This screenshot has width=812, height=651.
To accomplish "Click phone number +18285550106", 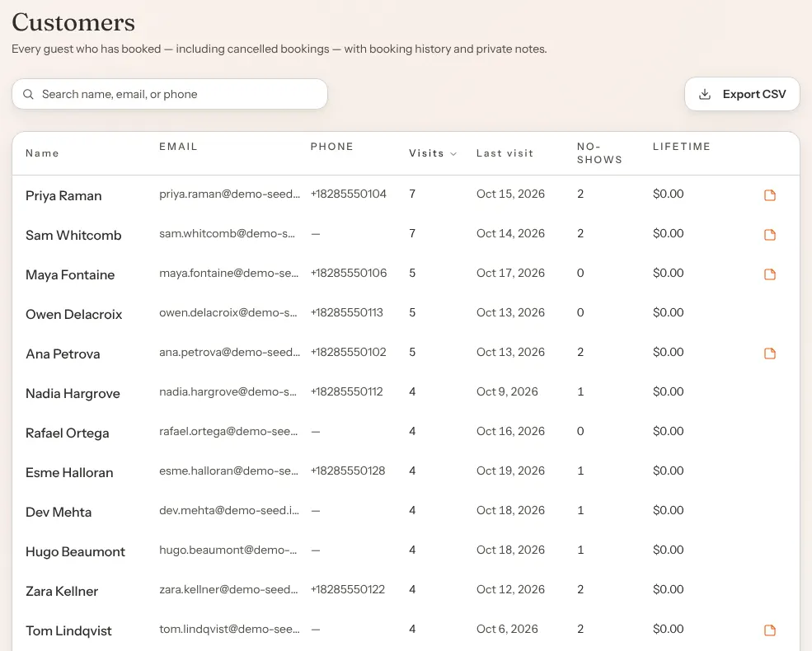I will click(x=349, y=274).
